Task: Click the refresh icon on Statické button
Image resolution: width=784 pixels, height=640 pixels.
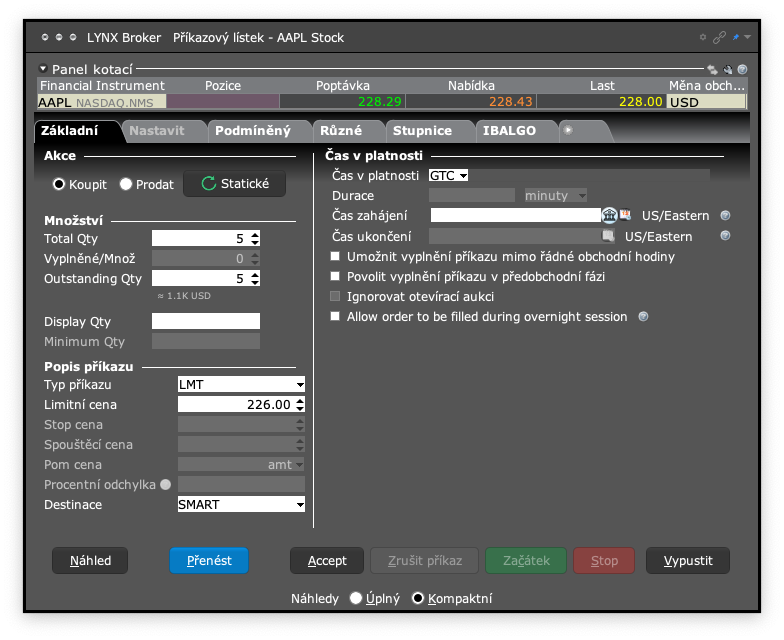Action: pos(208,184)
